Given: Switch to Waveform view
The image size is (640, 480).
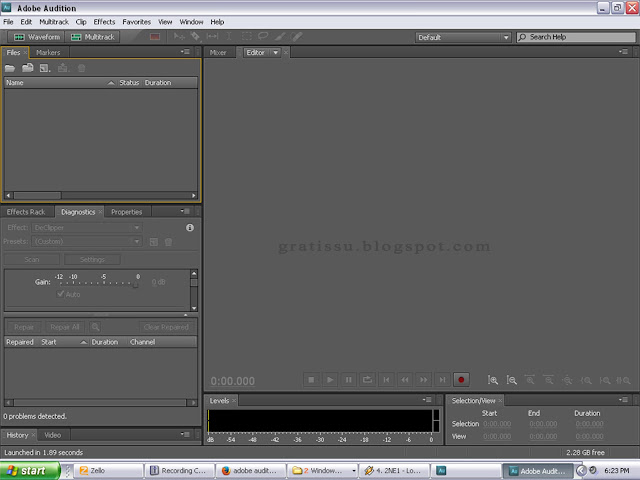Looking at the screenshot, I should [36, 37].
